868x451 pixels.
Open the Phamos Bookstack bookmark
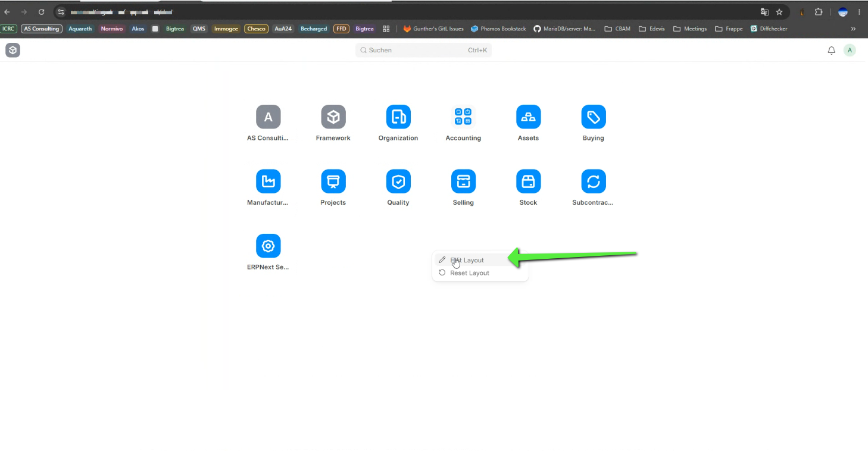[x=498, y=29]
